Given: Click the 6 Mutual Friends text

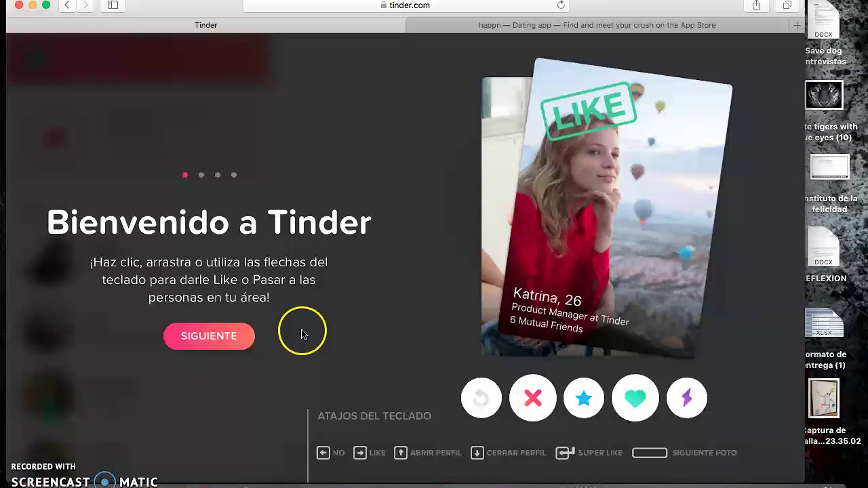Looking at the screenshot, I should point(547,324).
